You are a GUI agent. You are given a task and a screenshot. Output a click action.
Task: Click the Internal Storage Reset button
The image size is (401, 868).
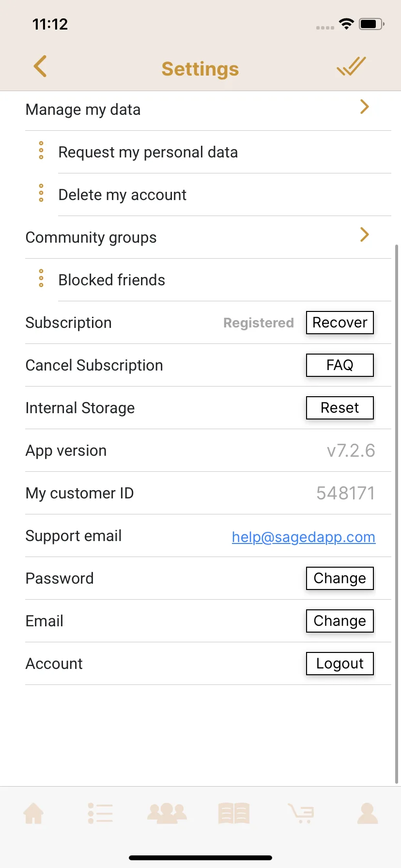(340, 408)
